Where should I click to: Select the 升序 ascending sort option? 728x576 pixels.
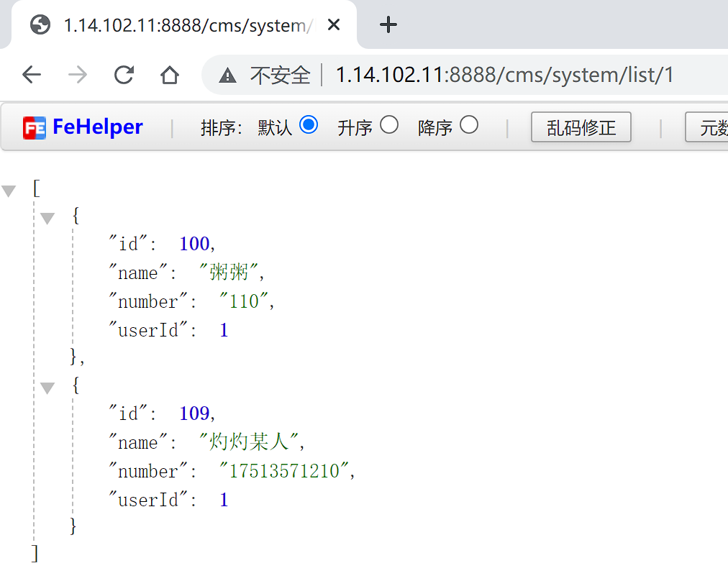tap(389, 125)
